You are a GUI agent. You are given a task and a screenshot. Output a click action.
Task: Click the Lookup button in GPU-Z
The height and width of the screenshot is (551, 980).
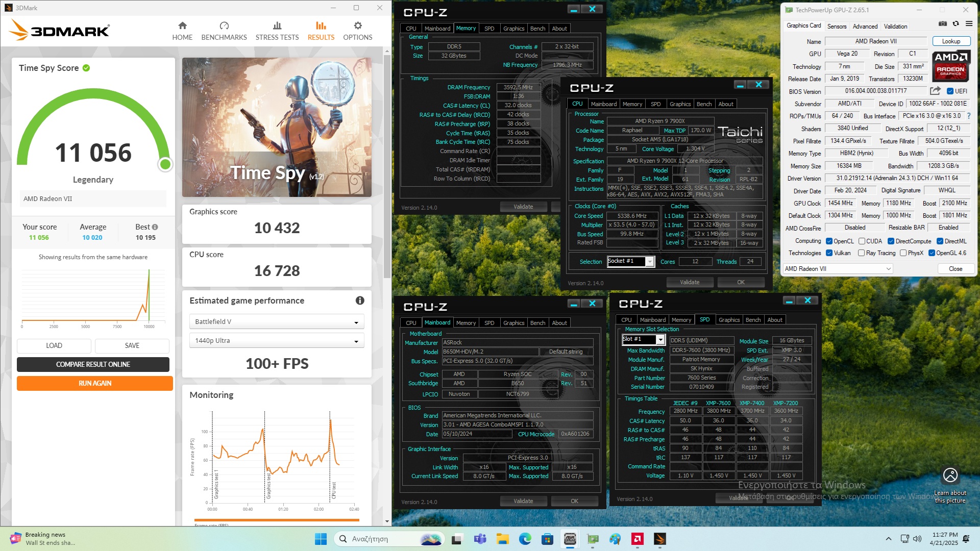[x=951, y=41]
